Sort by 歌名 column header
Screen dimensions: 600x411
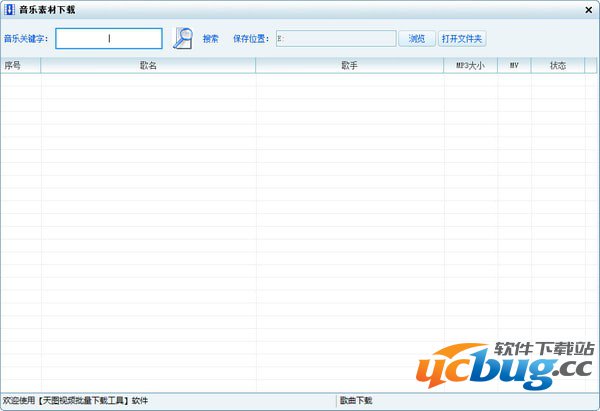click(x=148, y=65)
